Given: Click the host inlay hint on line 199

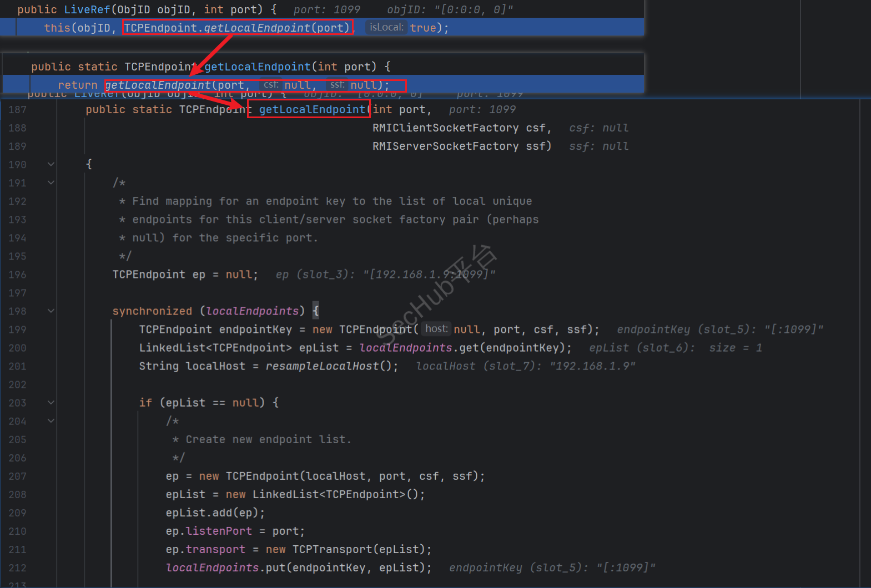Looking at the screenshot, I should 436,329.
